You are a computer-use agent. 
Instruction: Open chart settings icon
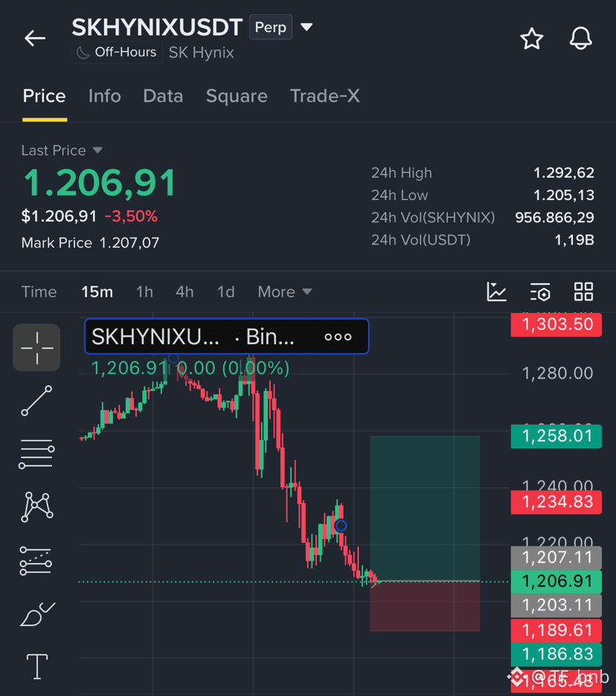540,291
